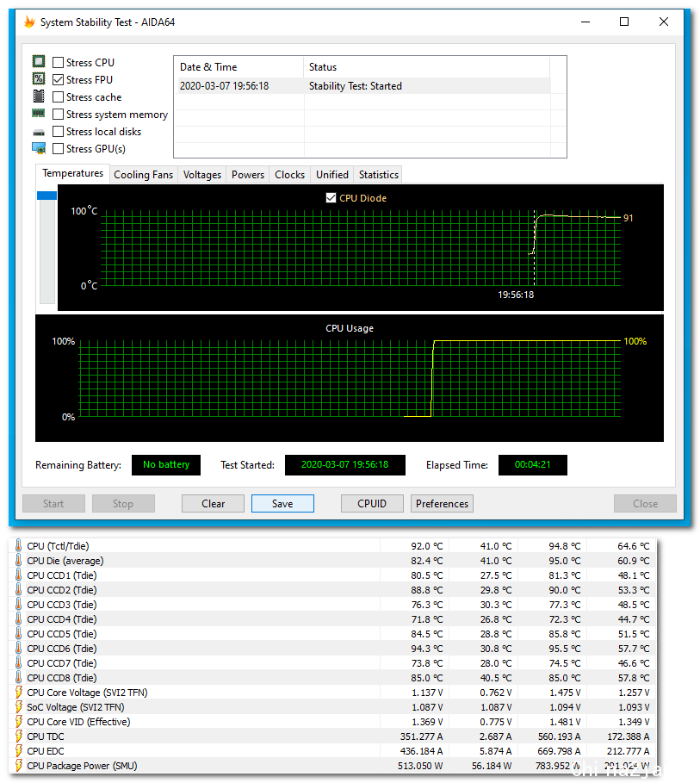Click thermometer icon of CPU CCD8 (Tdie) row
The width and height of the screenshot is (700, 783).
pyautogui.click(x=18, y=677)
